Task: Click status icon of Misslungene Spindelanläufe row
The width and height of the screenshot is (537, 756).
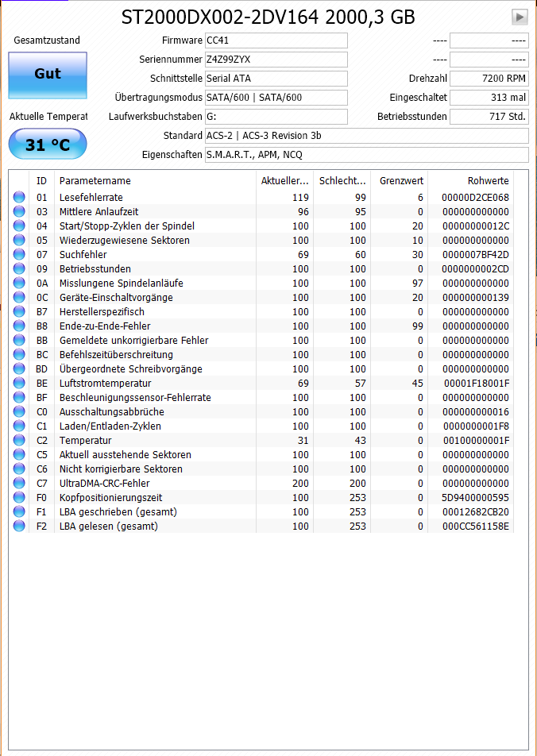Action: 19,283
